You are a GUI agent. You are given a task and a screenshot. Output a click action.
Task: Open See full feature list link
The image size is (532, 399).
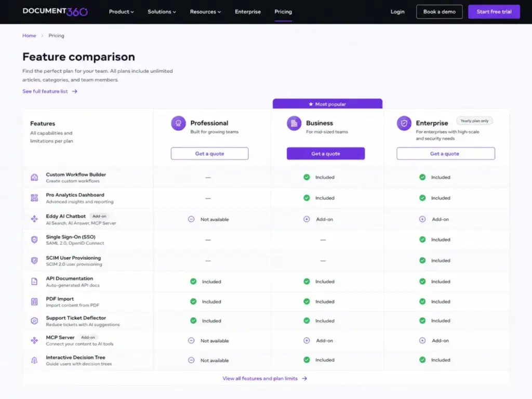pos(45,91)
